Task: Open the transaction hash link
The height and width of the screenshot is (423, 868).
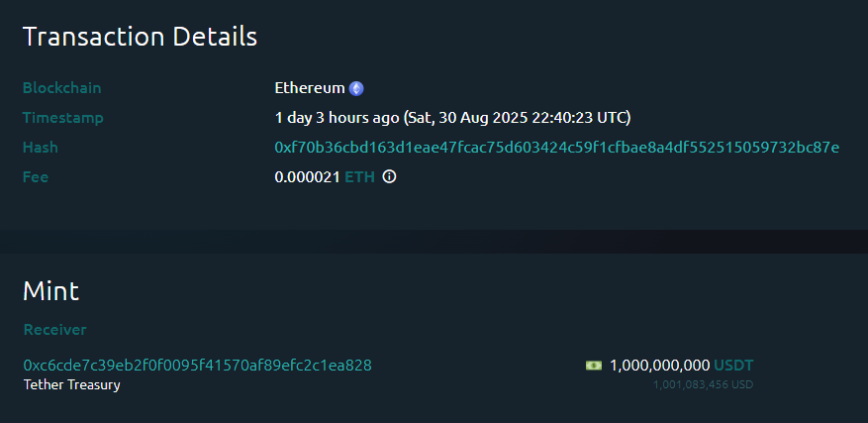Action: pyautogui.click(x=557, y=148)
